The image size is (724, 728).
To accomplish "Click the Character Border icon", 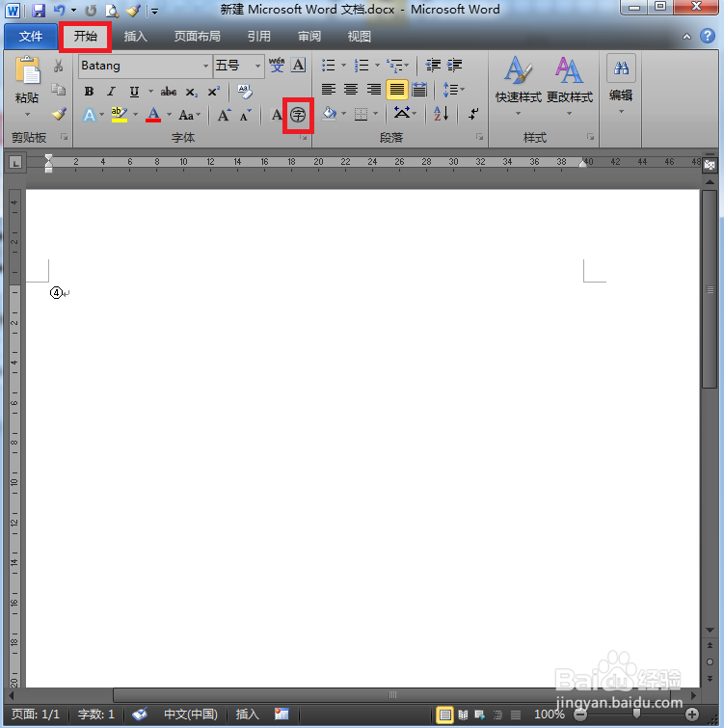I will [x=298, y=65].
